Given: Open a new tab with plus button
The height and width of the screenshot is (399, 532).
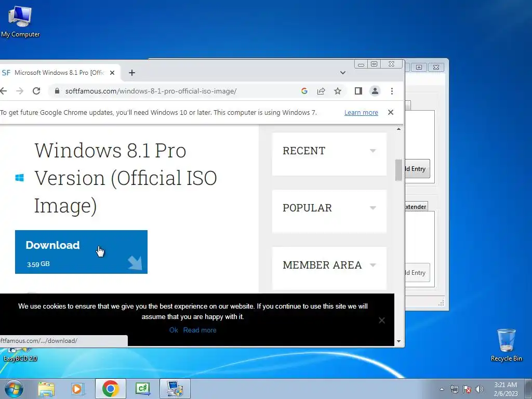Looking at the screenshot, I should click(x=132, y=73).
